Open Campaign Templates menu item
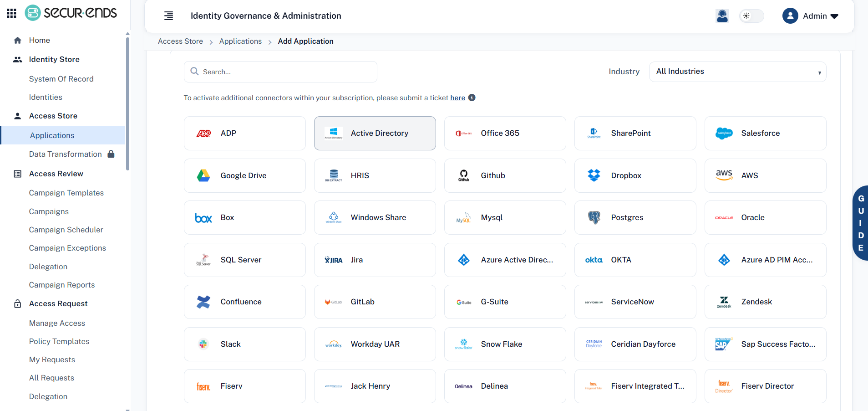 pyautogui.click(x=66, y=193)
